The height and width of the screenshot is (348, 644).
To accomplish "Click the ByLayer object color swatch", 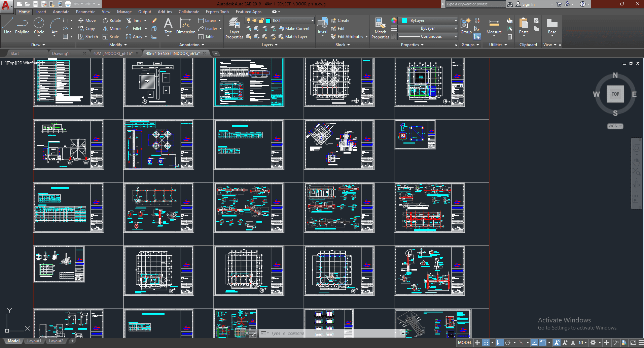I will (404, 21).
